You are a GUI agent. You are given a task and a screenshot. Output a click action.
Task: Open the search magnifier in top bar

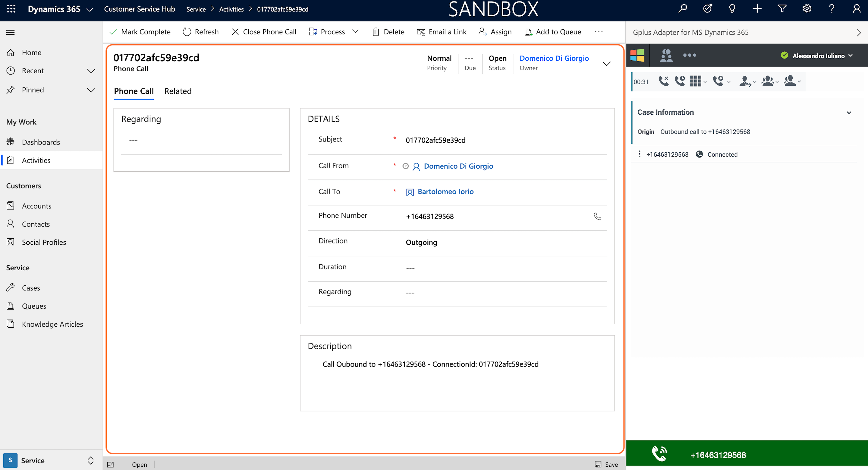682,9
